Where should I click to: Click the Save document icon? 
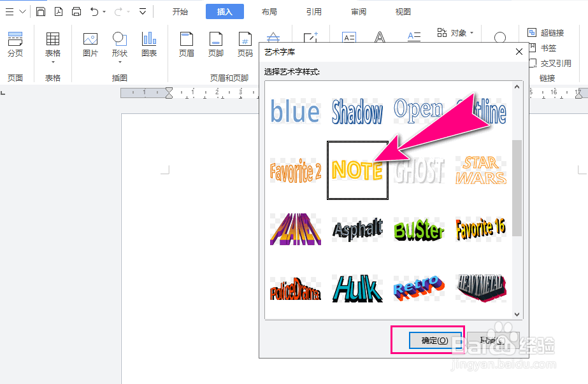point(41,11)
